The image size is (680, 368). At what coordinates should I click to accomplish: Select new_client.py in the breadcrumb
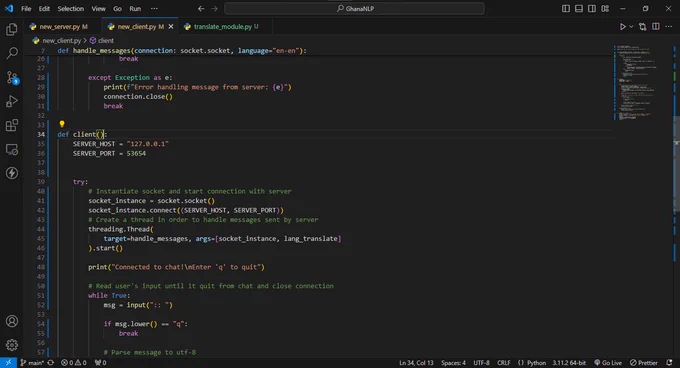[x=62, y=40]
